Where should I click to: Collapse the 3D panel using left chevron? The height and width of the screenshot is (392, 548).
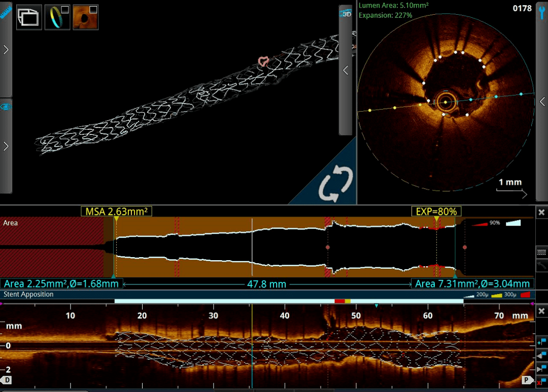pyautogui.click(x=346, y=70)
